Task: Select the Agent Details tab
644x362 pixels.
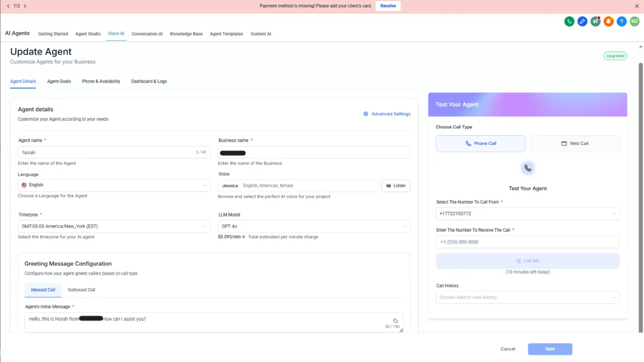Action: tap(23, 82)
